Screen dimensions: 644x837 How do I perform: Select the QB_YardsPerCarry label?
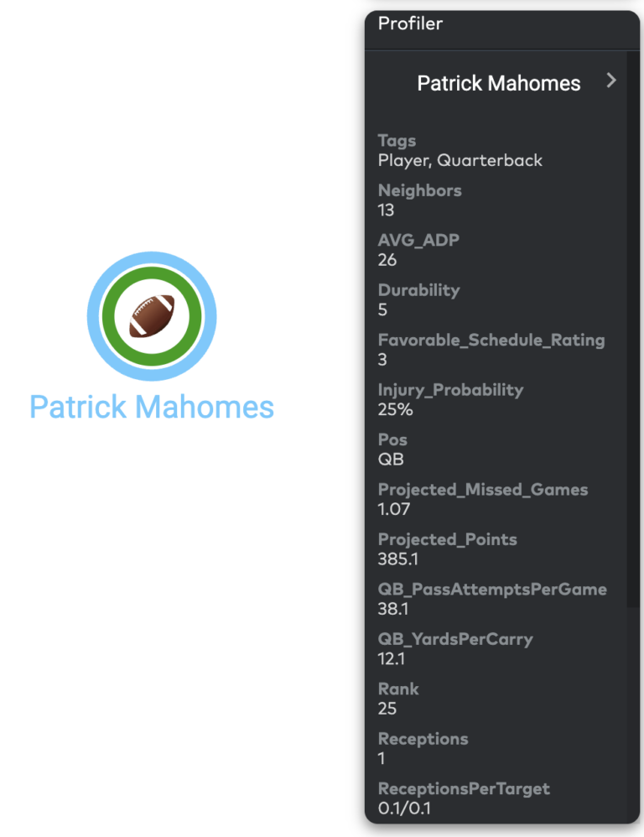point(455,639)
